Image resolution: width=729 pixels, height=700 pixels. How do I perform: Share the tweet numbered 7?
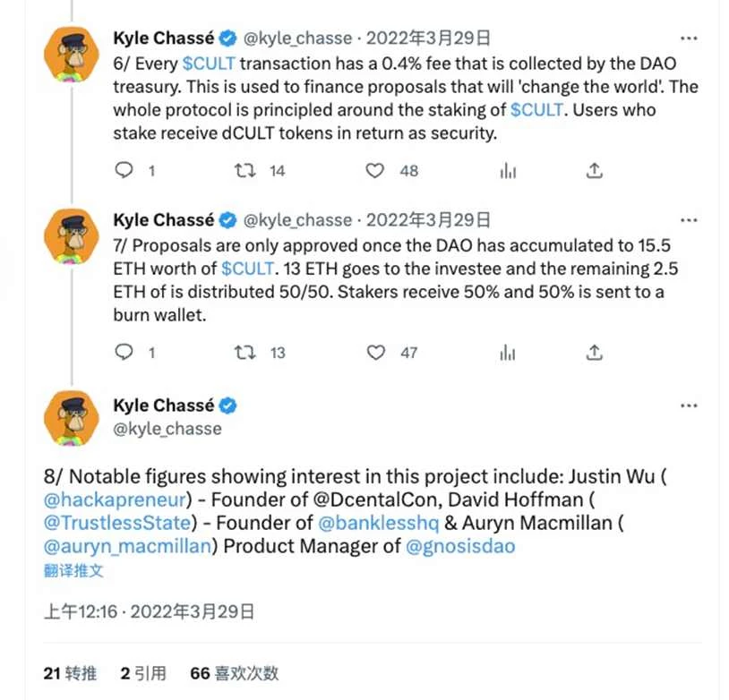(x=593, y=353)
